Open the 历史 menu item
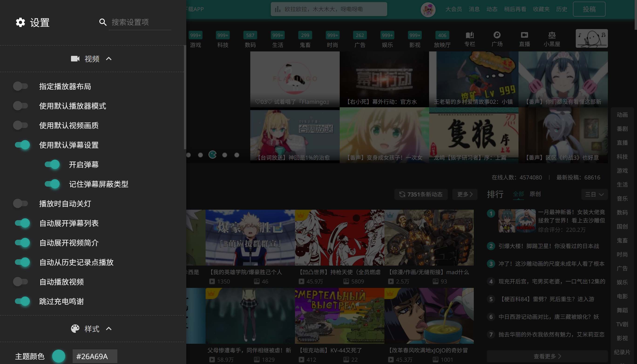Image resolution: width=637 pixels, height=364 pixels. pos(562,9)
